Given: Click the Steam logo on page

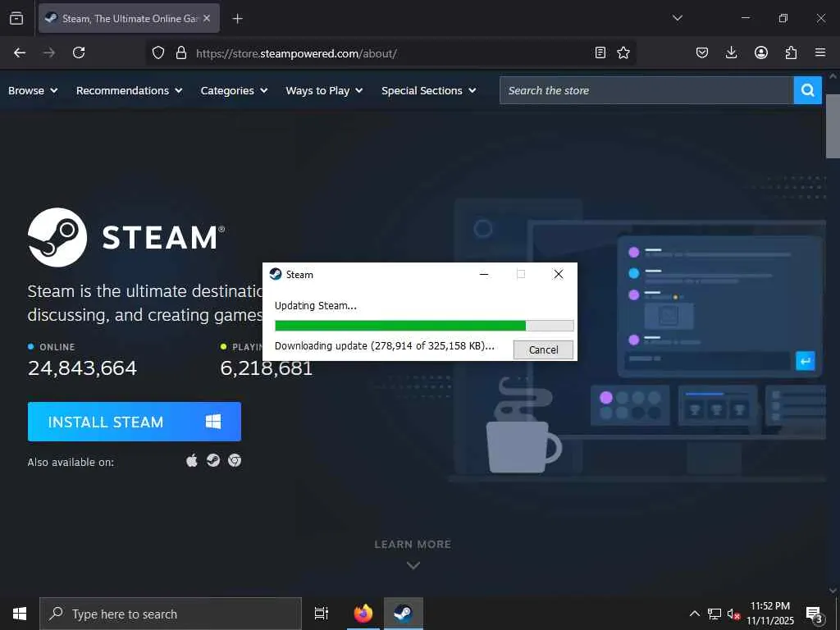Looking at the screenshot, I should [x=126, y=237].
